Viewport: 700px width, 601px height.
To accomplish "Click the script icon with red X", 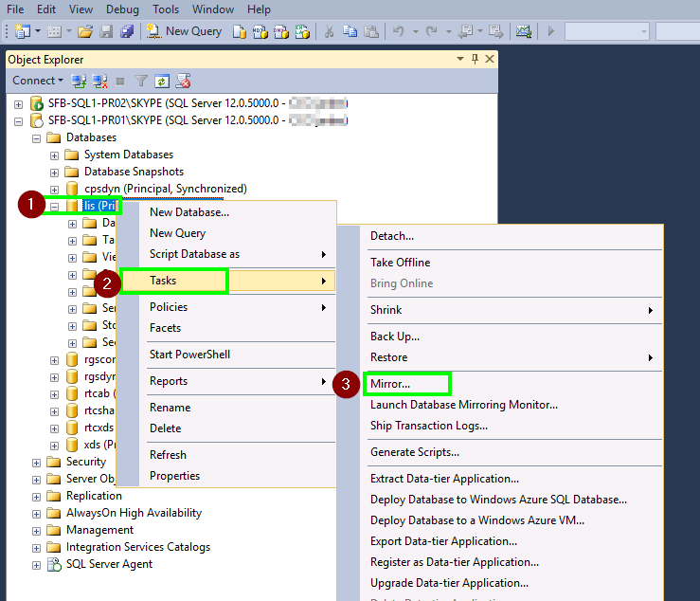I will point(183,81).
